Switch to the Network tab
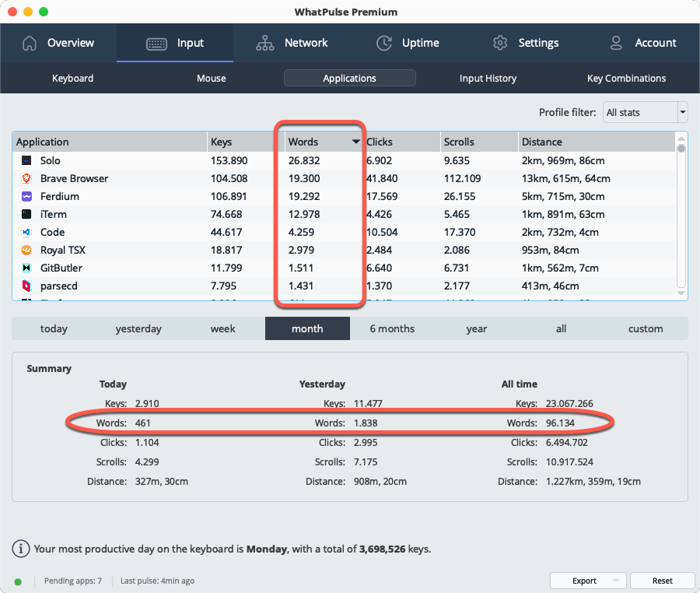This screenshot has width=700, height=593. tap(292, 43)
